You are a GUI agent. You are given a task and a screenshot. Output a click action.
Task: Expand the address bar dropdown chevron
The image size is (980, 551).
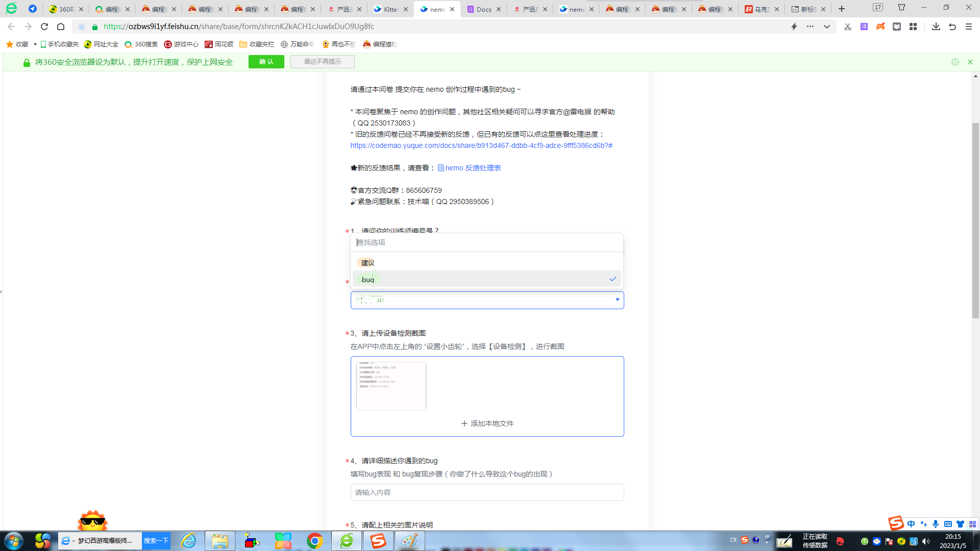(x=826, y=27)
